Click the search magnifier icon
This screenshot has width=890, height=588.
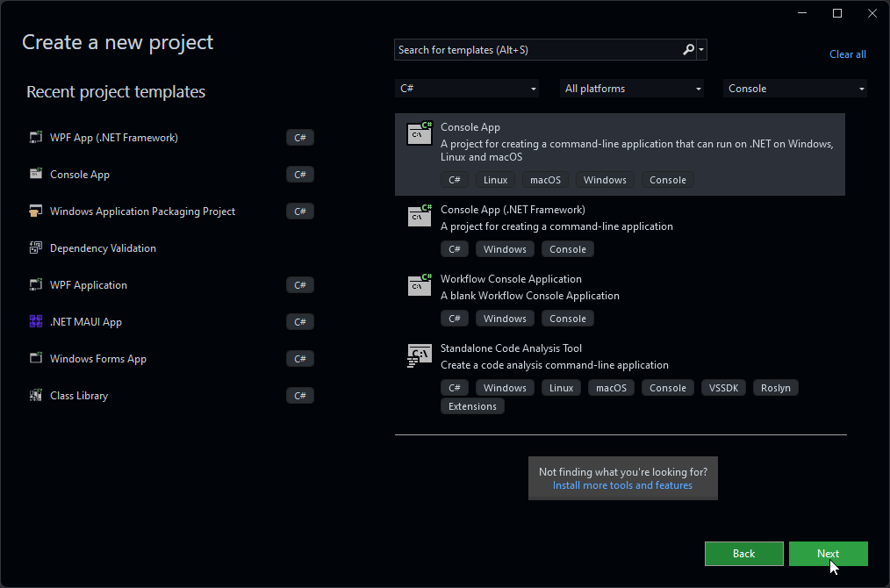pos(688,49)
